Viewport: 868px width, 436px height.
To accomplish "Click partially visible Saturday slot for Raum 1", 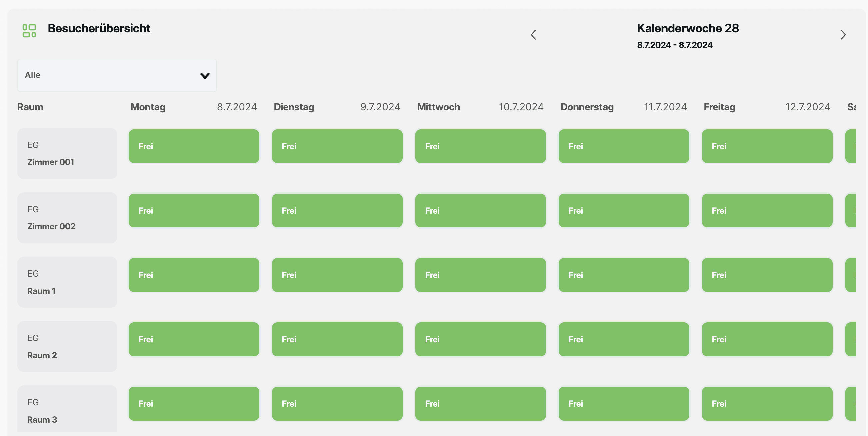I will (851, 275).
